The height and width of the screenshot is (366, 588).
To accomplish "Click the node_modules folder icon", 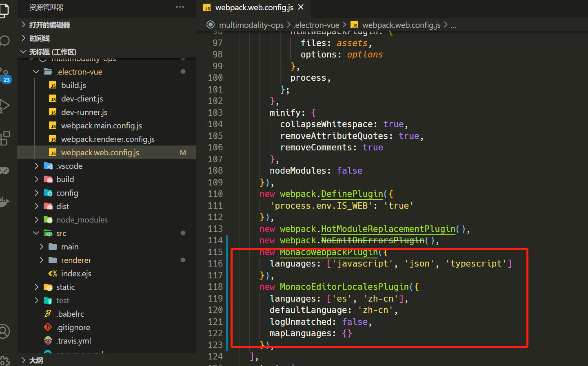I will [x=48, y=220].
